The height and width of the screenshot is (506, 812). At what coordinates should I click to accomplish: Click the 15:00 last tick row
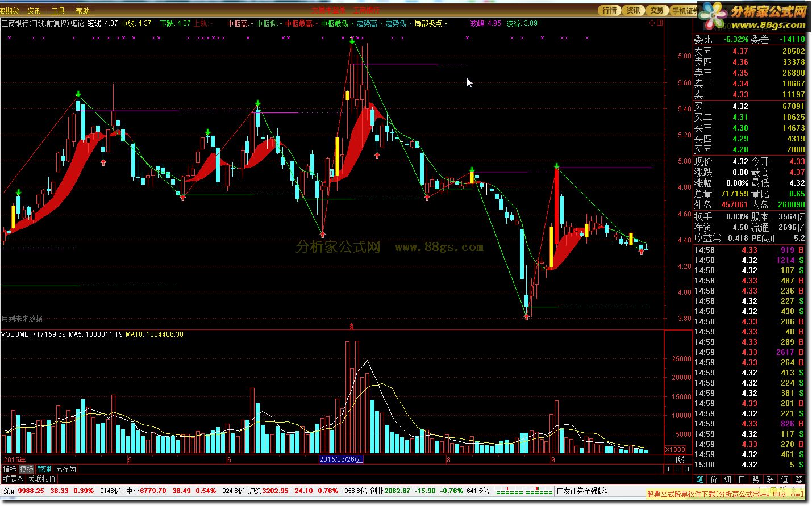pos(749,465)
